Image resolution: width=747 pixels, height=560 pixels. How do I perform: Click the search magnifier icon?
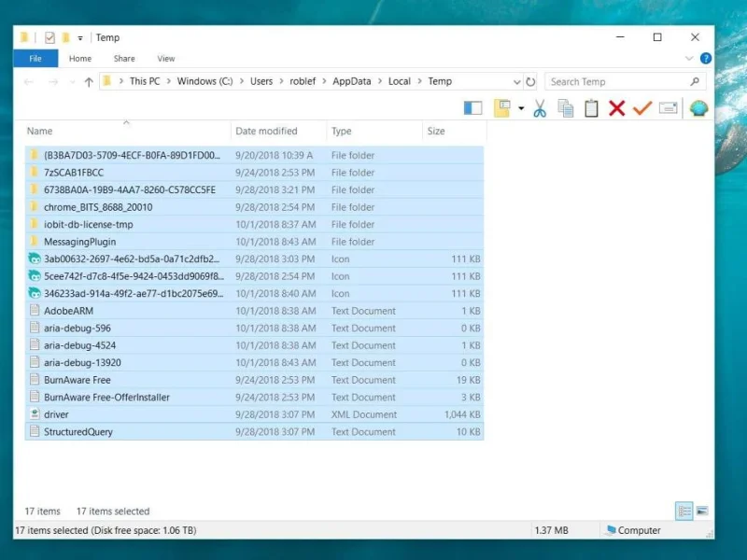[695, 81]
